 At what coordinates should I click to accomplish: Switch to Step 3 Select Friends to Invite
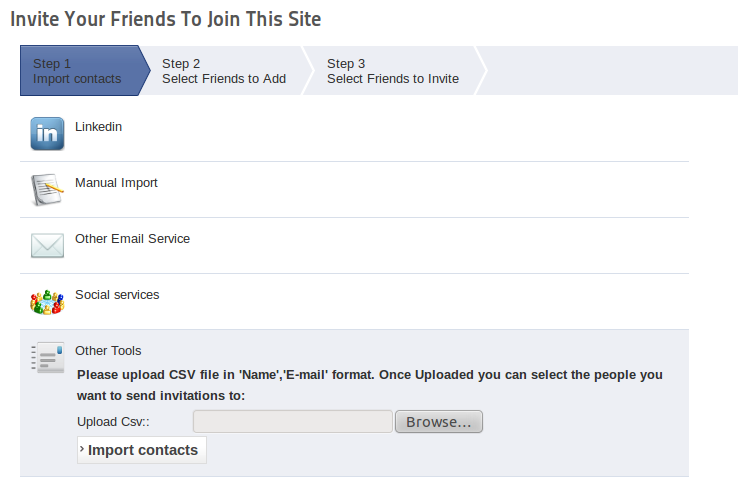392,71
